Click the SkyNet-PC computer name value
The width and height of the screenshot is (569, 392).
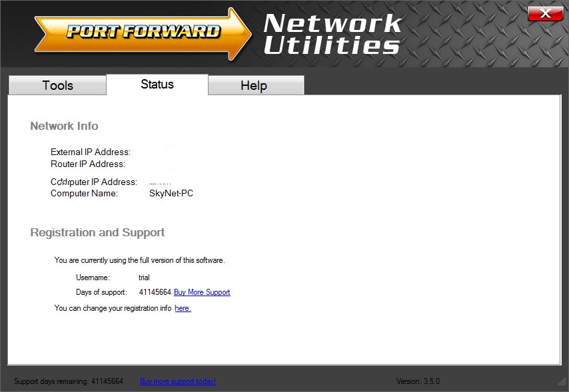tap(171, 193)
